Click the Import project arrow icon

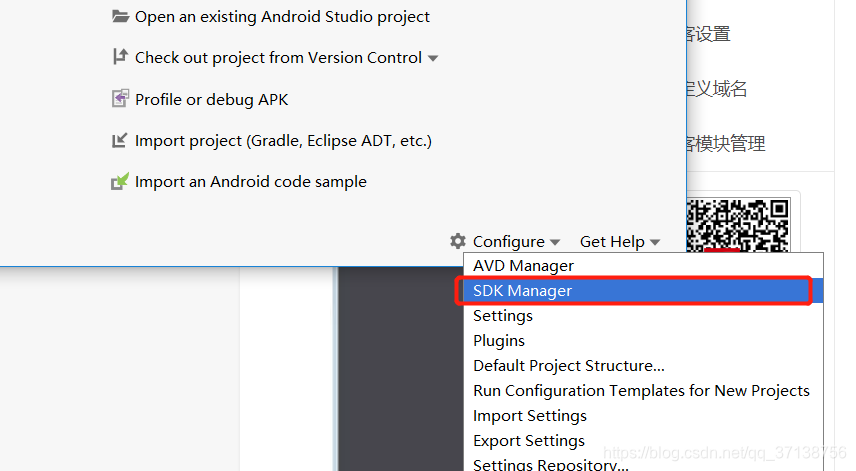tap(120, 140)
